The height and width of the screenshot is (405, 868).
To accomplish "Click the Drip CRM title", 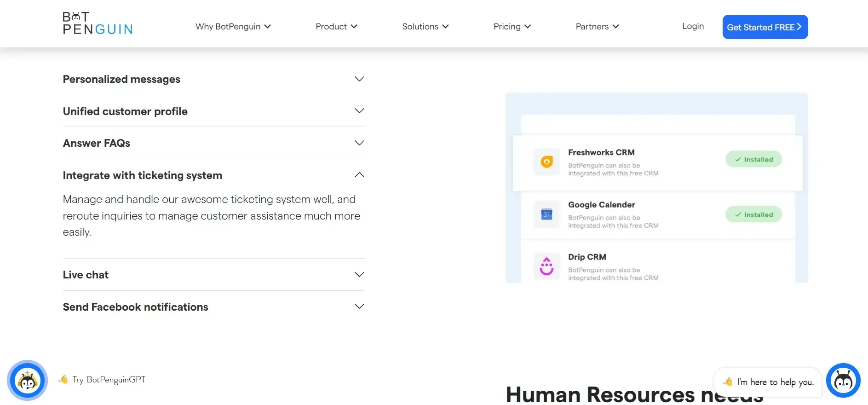I will coord(587,257).
